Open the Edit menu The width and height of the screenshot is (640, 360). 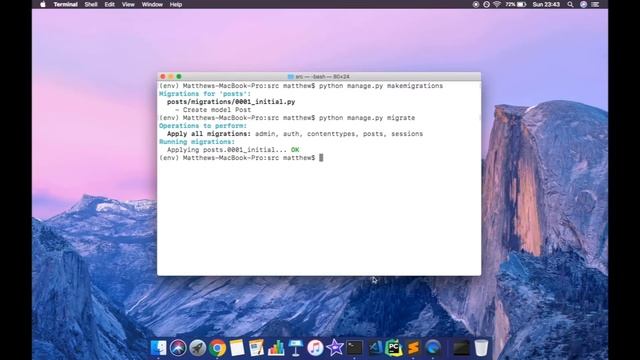(109, 4)
